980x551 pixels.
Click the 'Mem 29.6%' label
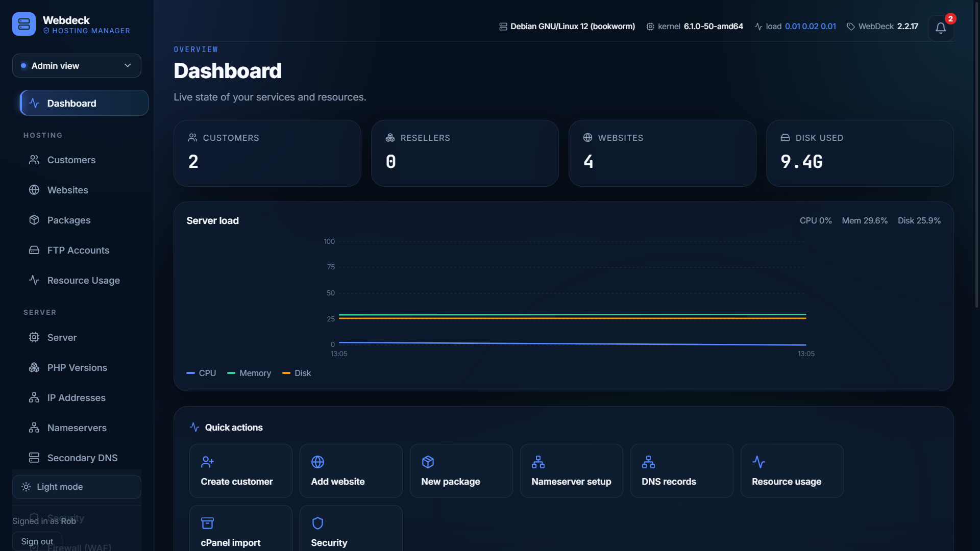coord(865,221)
